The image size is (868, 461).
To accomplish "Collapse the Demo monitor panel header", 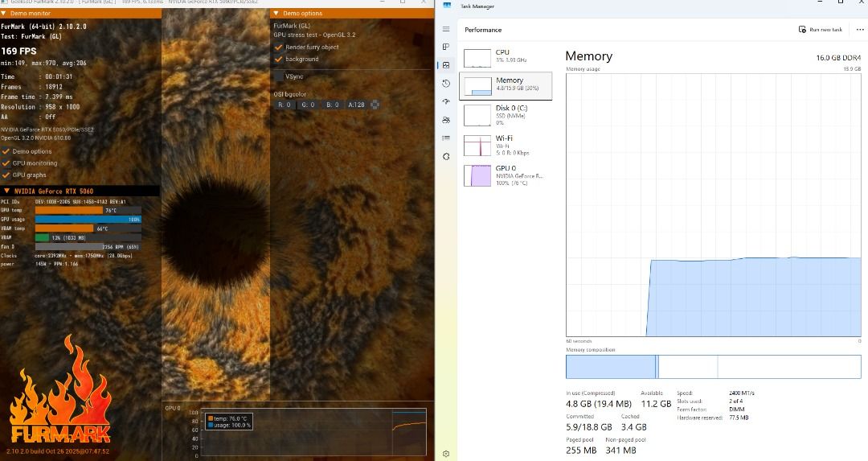I will click(x=81, y=13).
